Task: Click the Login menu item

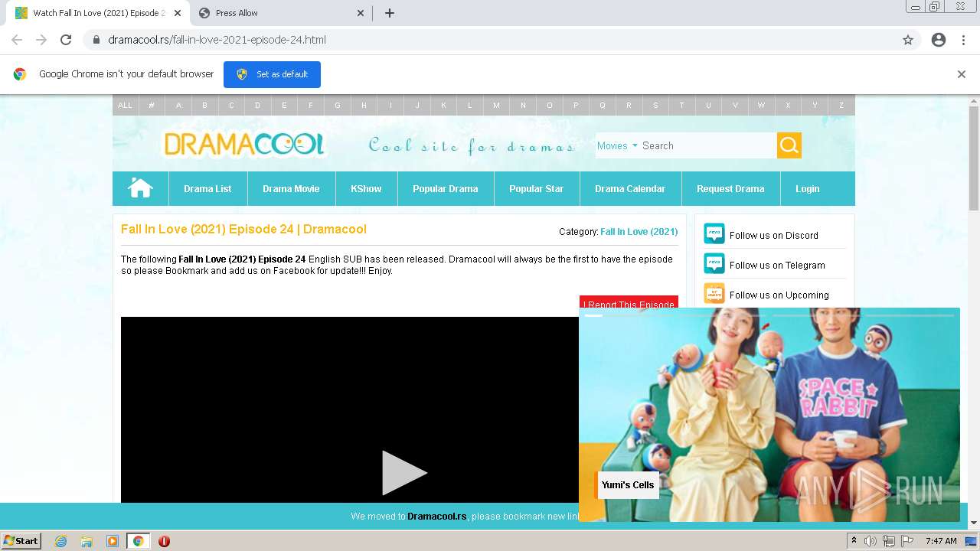Action: click(x=807, y=188)
